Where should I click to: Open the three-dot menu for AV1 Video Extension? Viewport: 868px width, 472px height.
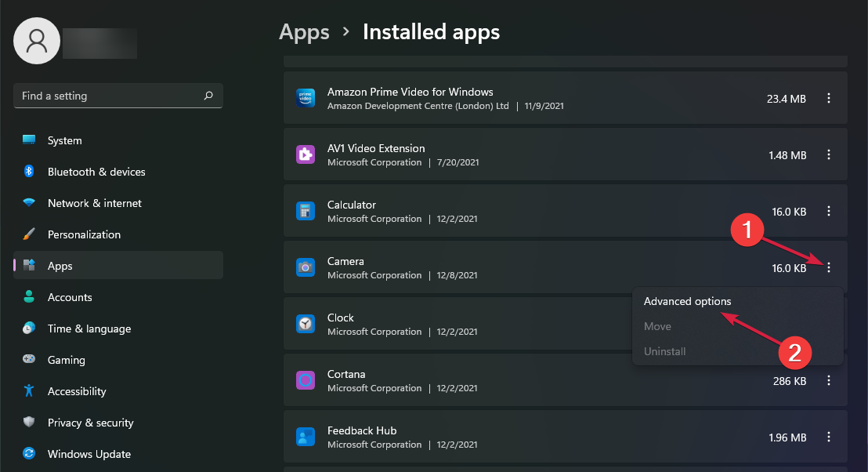coord(829,154)
